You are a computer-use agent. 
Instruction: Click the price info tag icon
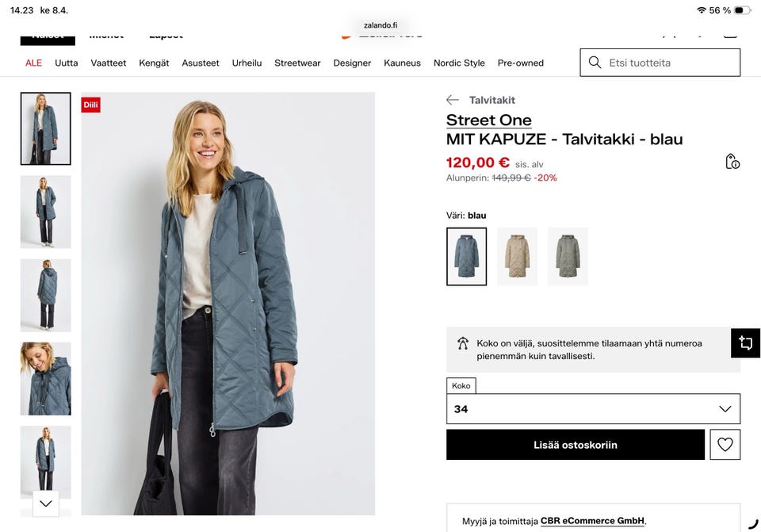pos(732,162)
